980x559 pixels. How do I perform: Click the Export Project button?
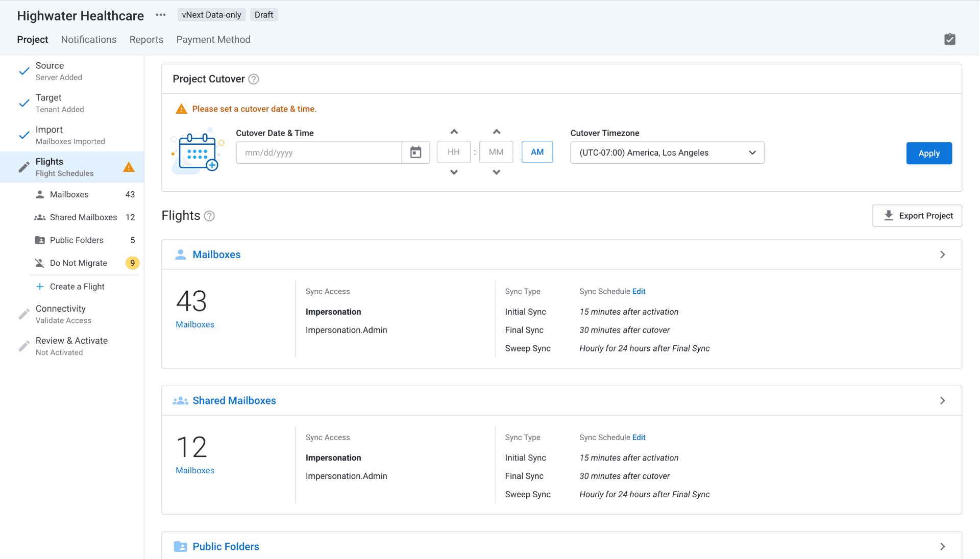(917, 216)
